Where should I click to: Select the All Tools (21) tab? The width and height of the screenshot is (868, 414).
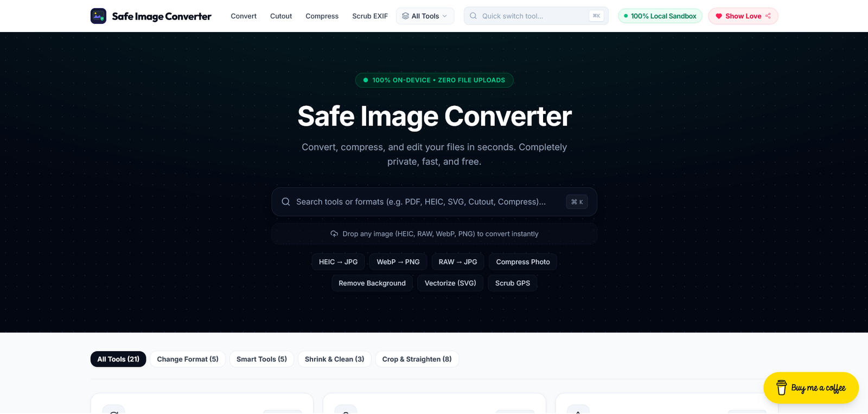[x=118, y=359]
